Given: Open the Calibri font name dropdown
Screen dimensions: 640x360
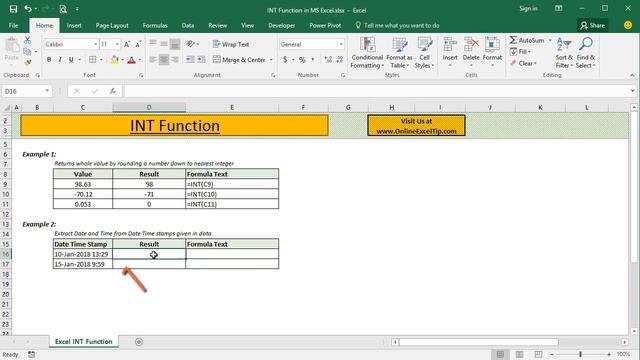Looking at the screenshot, I should (x=96, y=44).
